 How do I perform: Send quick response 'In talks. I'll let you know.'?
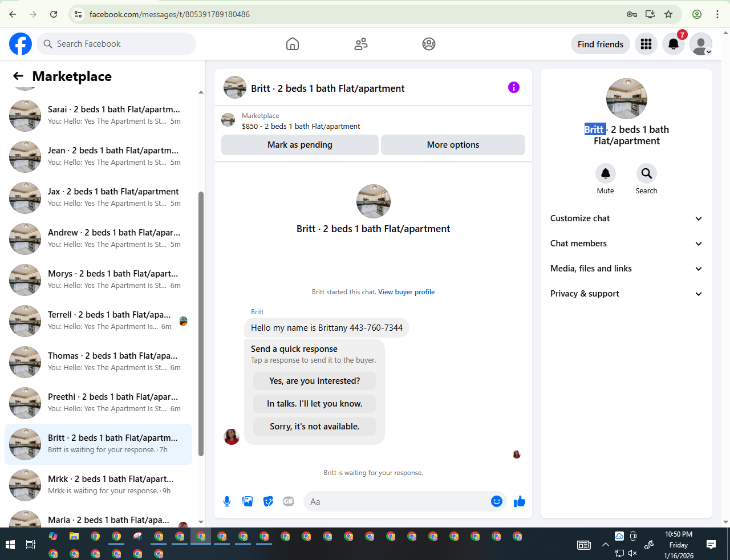click(x=315, y=404)
